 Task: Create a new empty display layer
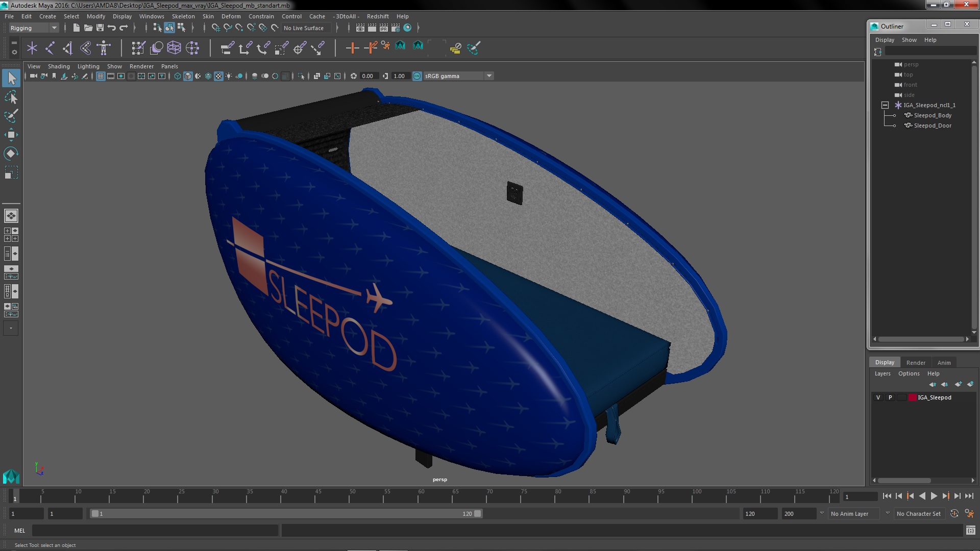tap(958, 384)
